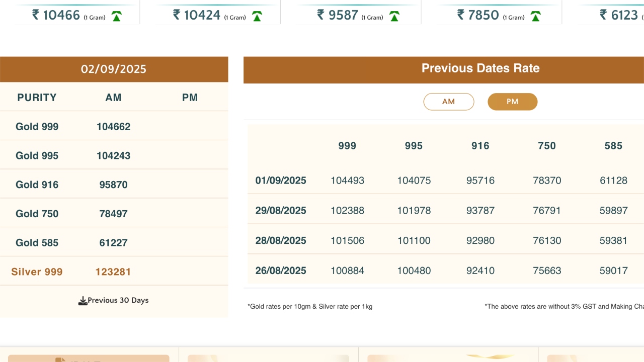Click the ₹ 6123 price card
Screen dimensions: 644x362
pos(618,15)
